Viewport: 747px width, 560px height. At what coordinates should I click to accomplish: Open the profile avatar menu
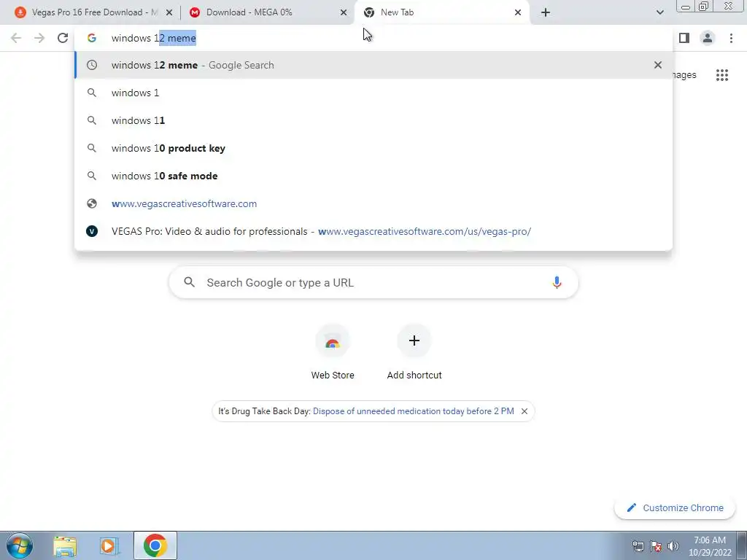[x=708, y=38]
